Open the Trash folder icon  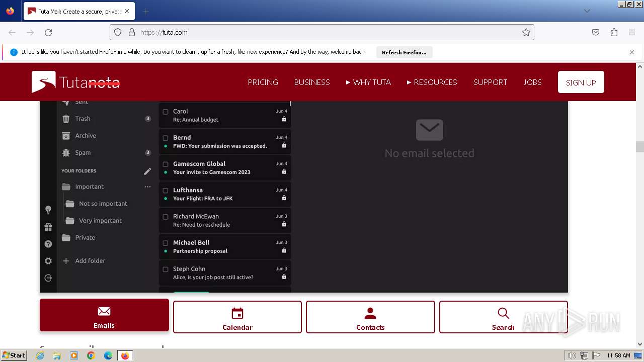(x=66, y=119)
